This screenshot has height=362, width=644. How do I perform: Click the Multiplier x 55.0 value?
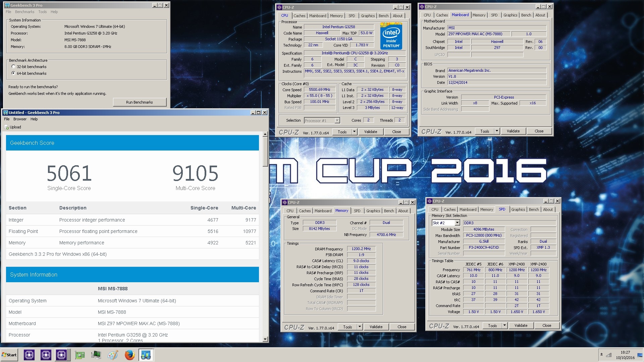[320, 96]
